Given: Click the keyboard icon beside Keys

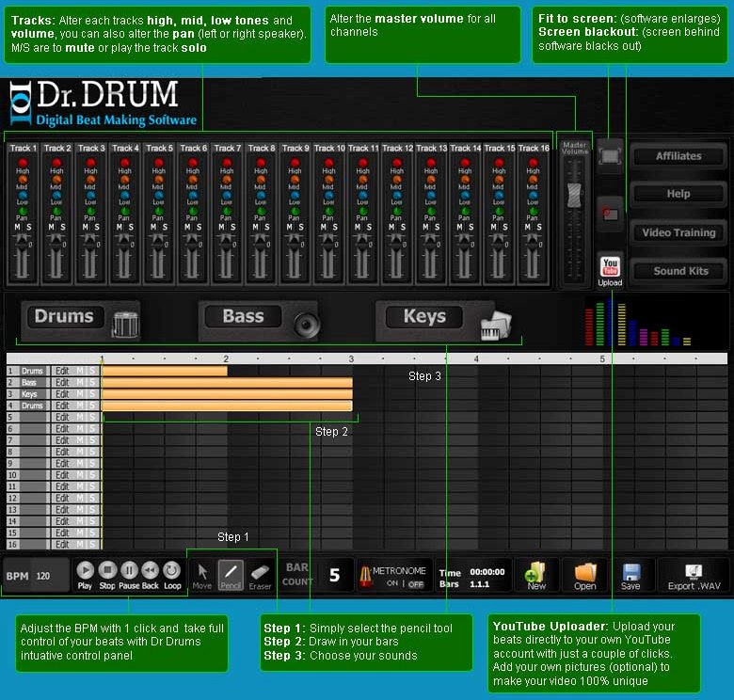Looking at the screenshot, I should click(496, 326).
